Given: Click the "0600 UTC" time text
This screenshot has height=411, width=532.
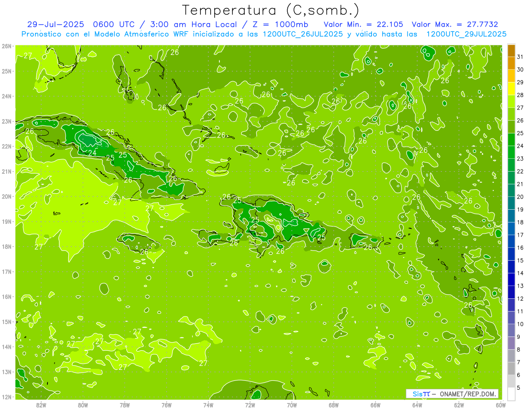Looking at the screenshot, I should (115, 24).
